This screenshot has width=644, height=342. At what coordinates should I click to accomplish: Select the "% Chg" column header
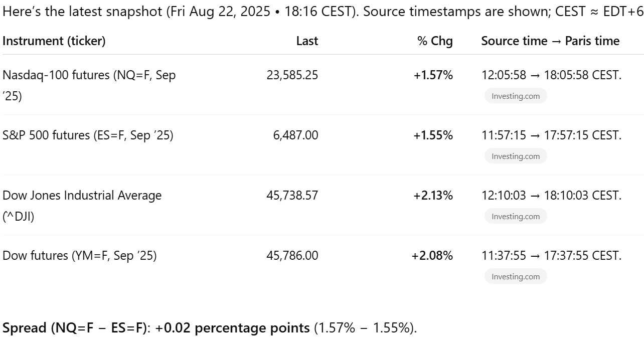pos(435,41)
